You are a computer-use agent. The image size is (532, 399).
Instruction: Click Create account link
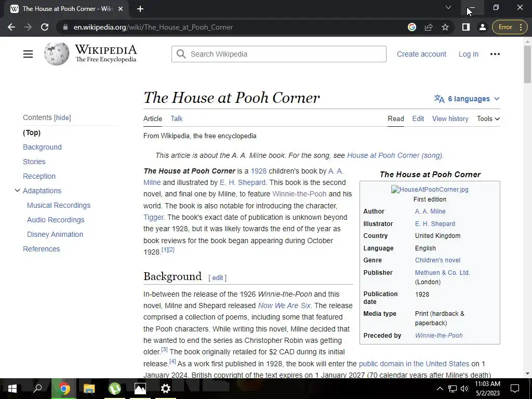point(421,54)
